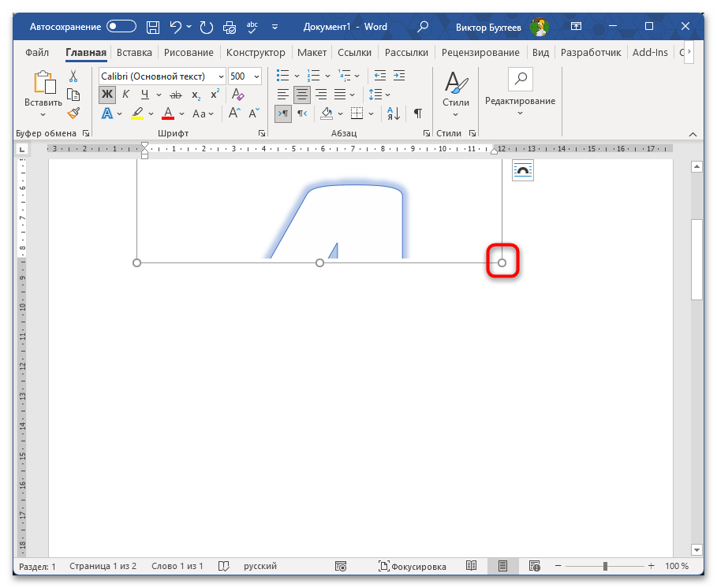Click the Increase Indent icon
Viewport: 717px width, 588px height.
(399, 76)
